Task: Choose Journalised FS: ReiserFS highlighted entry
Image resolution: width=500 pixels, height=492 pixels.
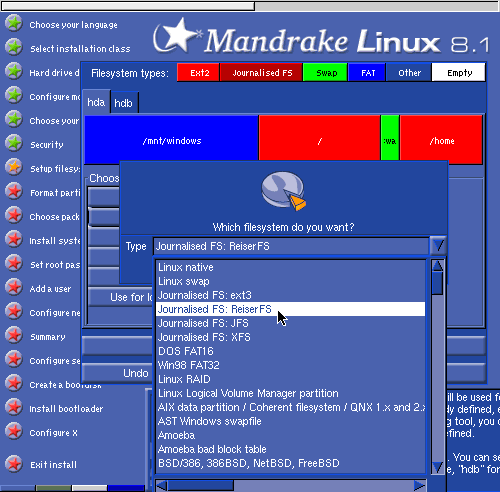Action: [290, 309]
